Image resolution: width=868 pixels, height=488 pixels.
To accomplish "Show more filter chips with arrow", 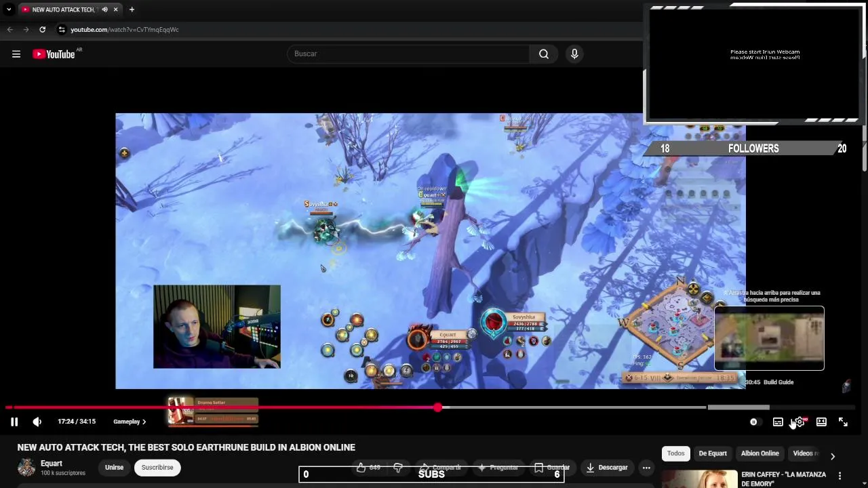I will pos(833,456).
